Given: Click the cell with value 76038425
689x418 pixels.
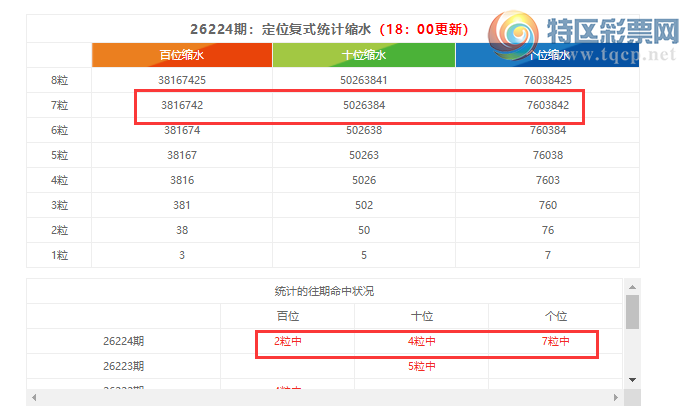Looking at the screenshot, I should 548,80.
